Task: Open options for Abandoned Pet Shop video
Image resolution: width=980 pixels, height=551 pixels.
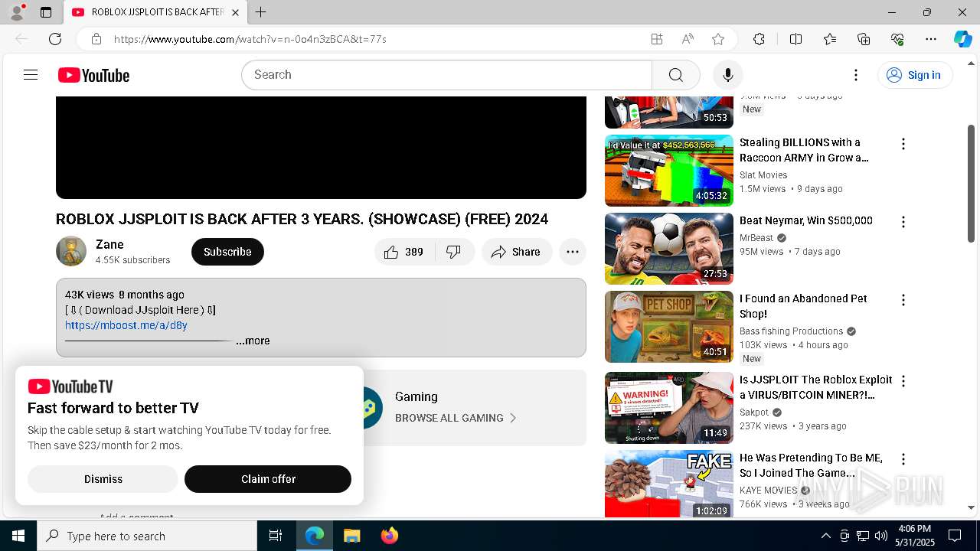Action: point(903,300)
